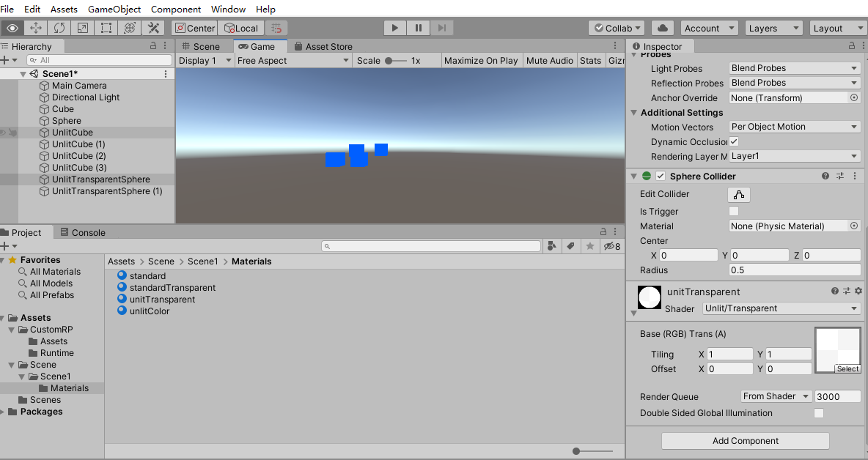868x460 pixels.
Task: Open the GameObject menu
Action: click(114, 9)
